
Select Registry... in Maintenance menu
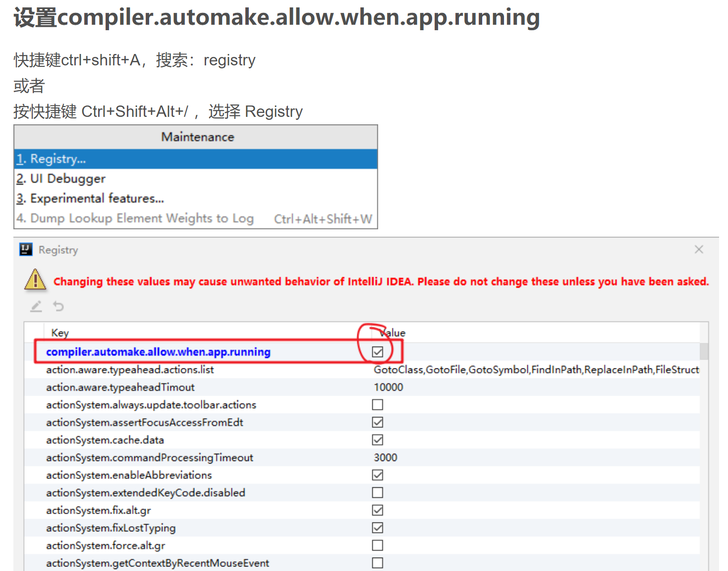point(196,159)
